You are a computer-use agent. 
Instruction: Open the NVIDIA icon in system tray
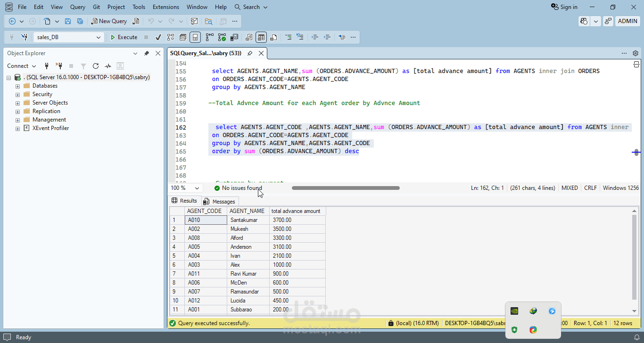(x=514, y=311)
